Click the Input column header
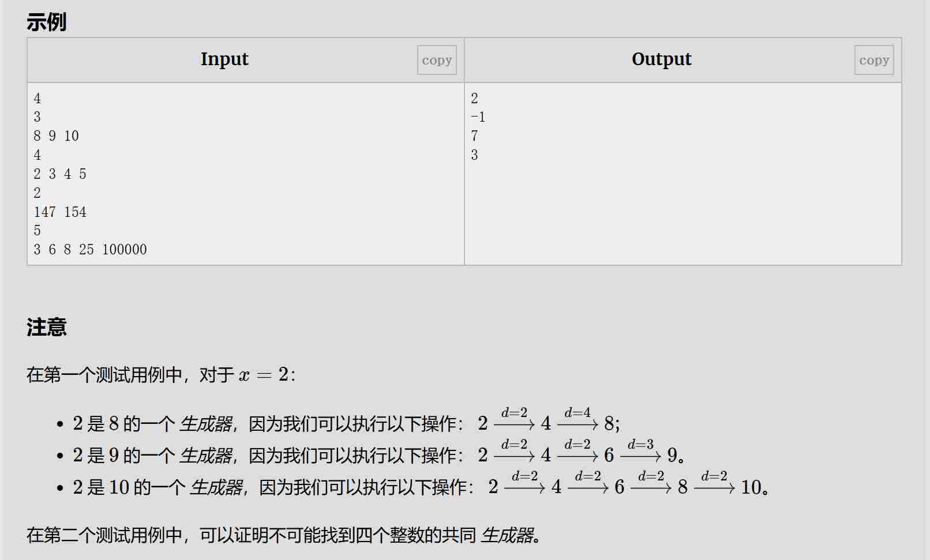The width and height of the screenshot is (930, 560). (x=224, y=59)
